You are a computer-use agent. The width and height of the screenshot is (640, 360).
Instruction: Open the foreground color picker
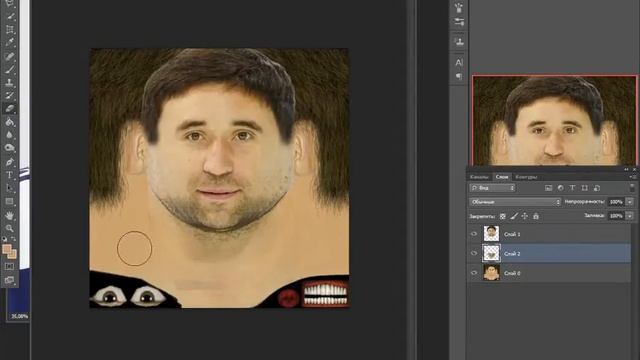(x=7, y=249)
